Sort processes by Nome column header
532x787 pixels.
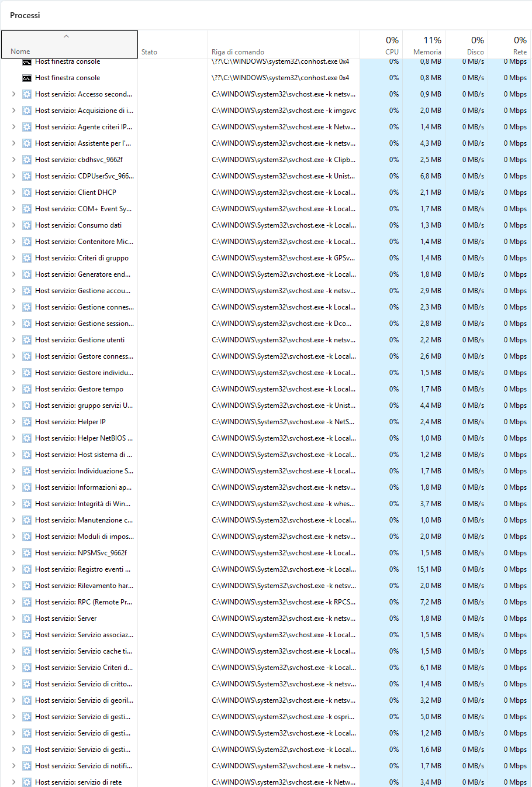tap(70, 44)
